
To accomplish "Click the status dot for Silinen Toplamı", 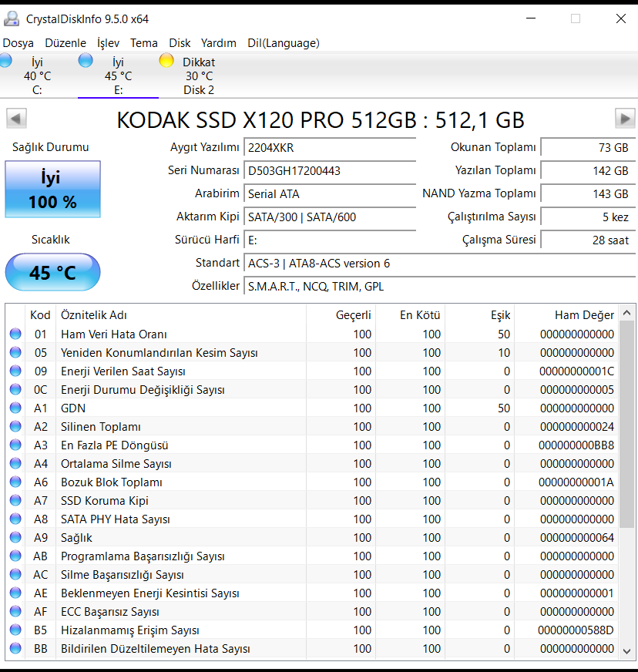I will point(15,426).
